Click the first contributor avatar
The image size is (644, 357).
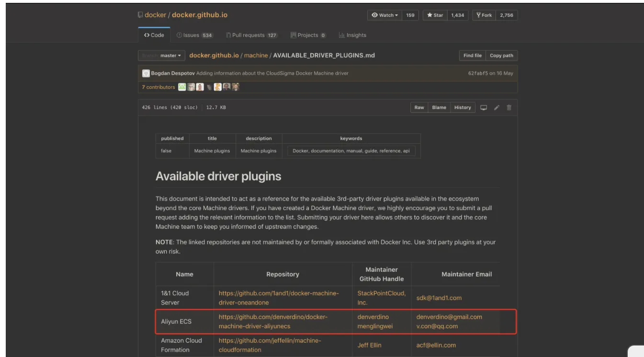(x=182, y=87)
